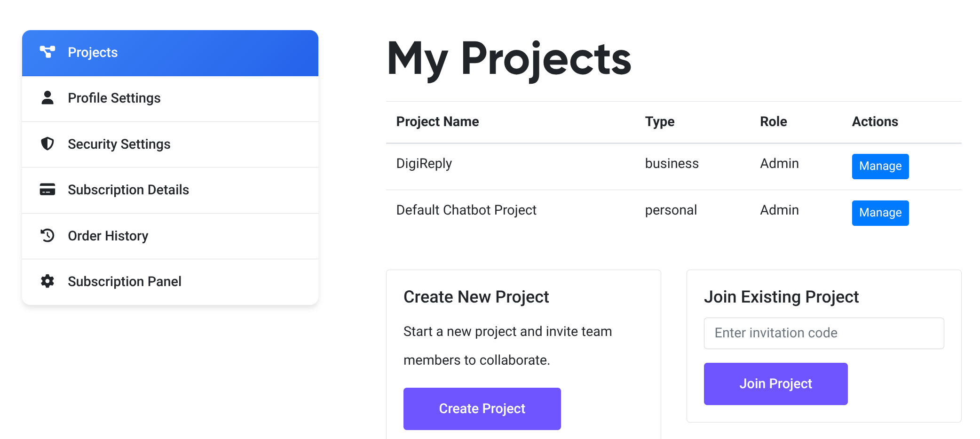The image size is (980, 439).
Task: Click the history clock icon for Order History
Action: pos(47,235)
